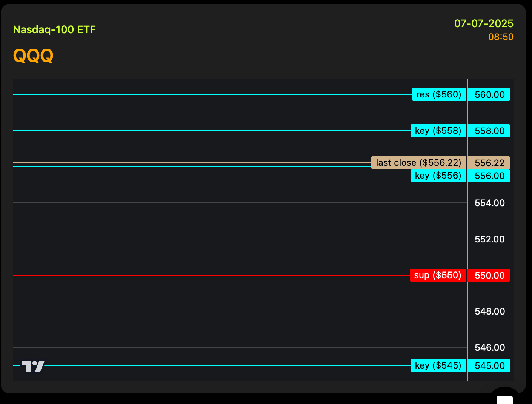Click the 08:50 time text
This screenshot has height=404, width=532.
point(501,37)
